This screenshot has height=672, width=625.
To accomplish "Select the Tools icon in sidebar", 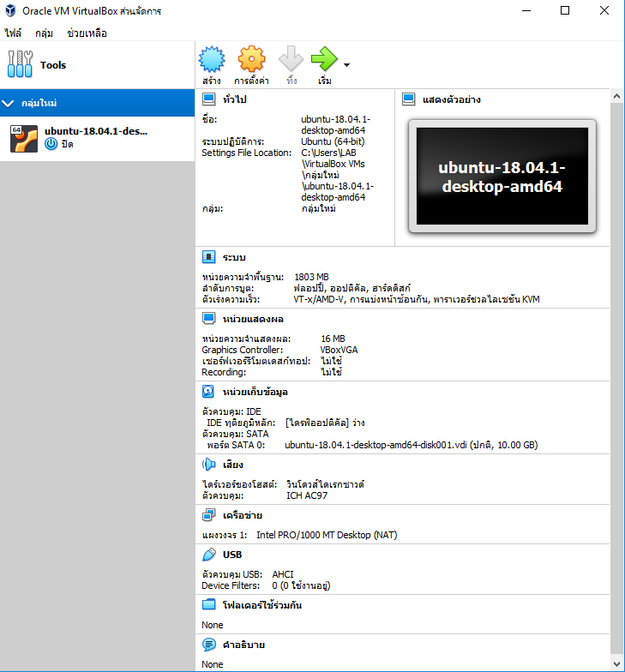I will 20,65.
